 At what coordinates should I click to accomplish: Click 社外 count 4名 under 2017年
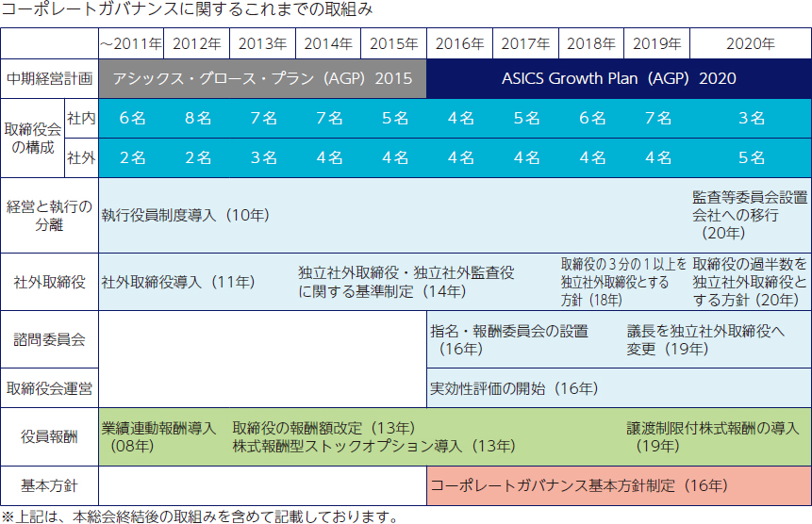[526, 157]
